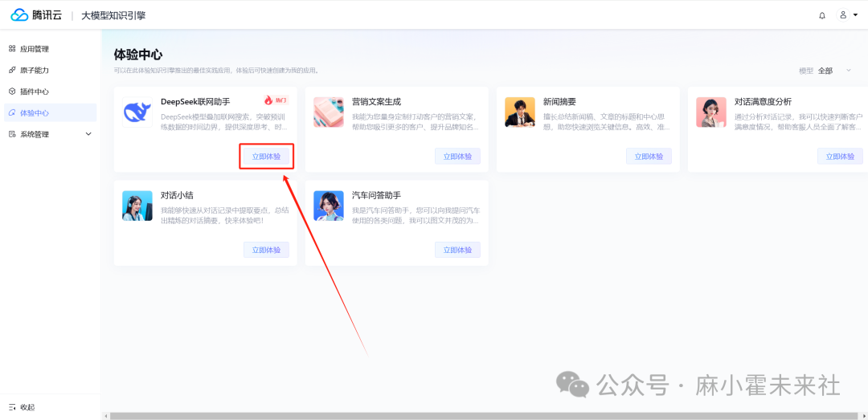Click the 系统管理 sidebar icon
868x420 pixels.
coord(12,134)
